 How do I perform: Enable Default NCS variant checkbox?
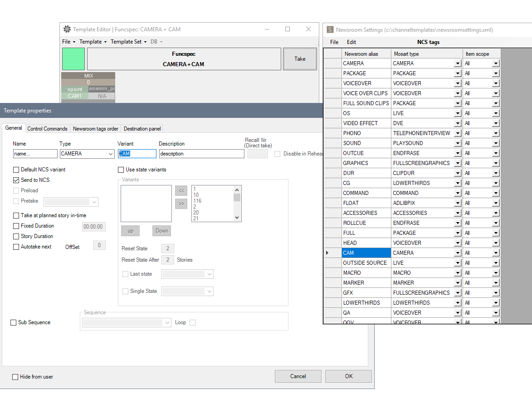(x=16, y=170)
